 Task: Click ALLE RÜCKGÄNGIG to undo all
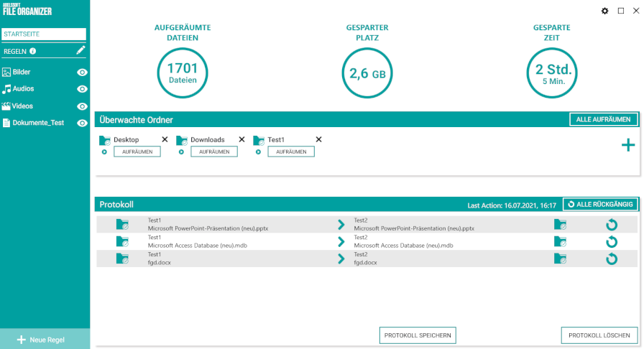[x=600, y=205]
